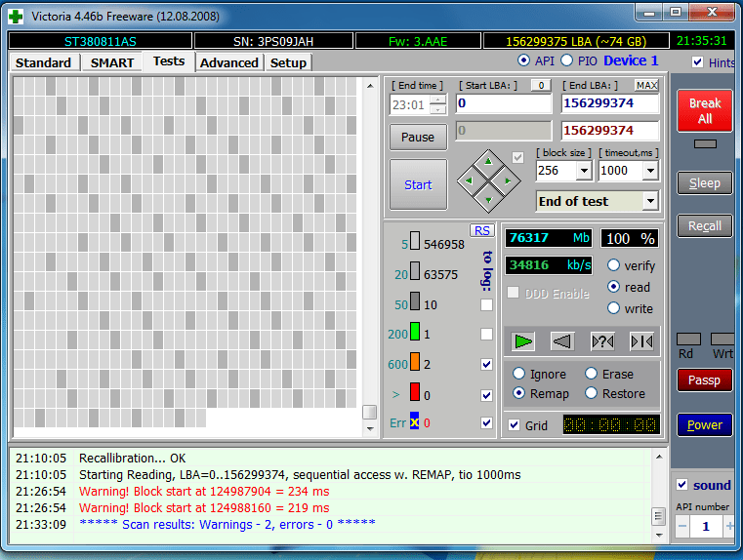Click the reverse scan direction icon
Screen dimensions: 743x560
(562, 340)
